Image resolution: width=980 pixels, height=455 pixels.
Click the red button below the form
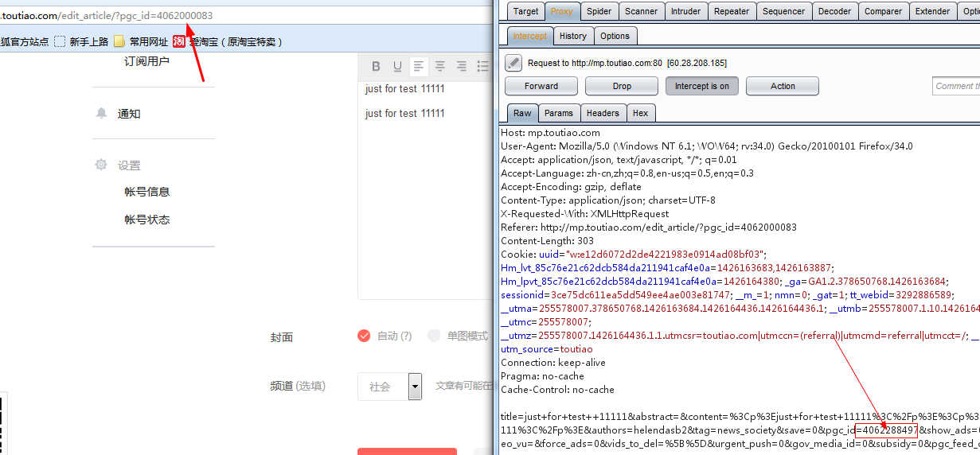pos(407,451)
